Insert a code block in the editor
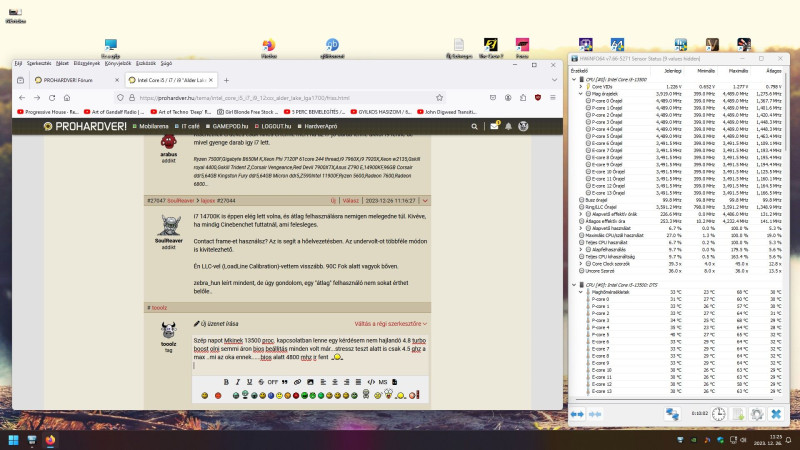The image size is (800, 450). [371, 382]
